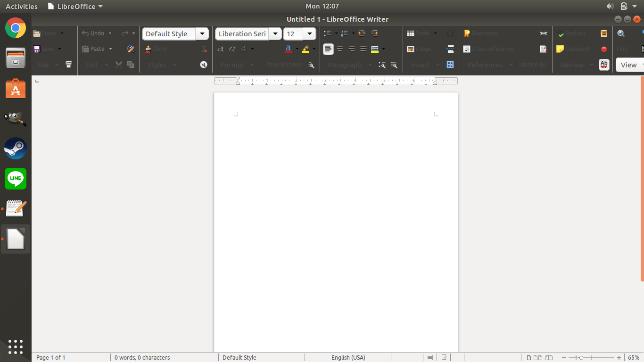Click the Hyperlink chain icon
Screen dimensions: 644x362
tap(544, 33)
